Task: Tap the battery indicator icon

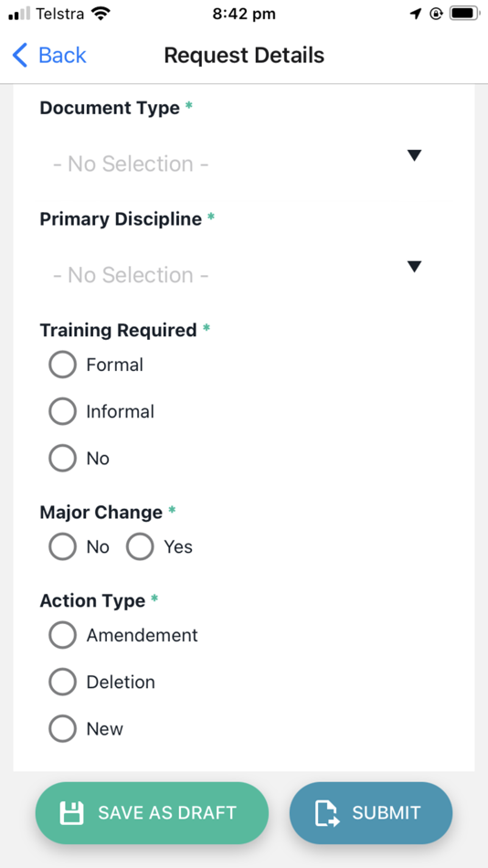Action: click(464, 14)
